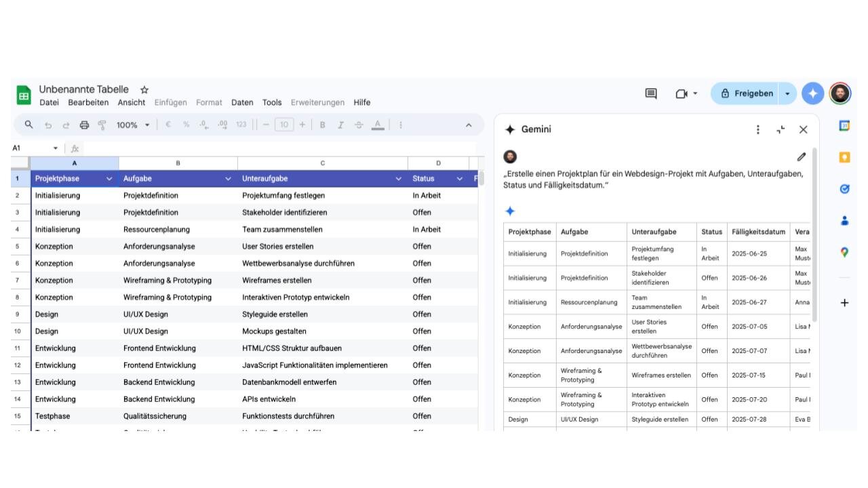Expand the Freigeben share options arrow
The width and height of the screenshot is (868, 488).
(x=787, y=94)
